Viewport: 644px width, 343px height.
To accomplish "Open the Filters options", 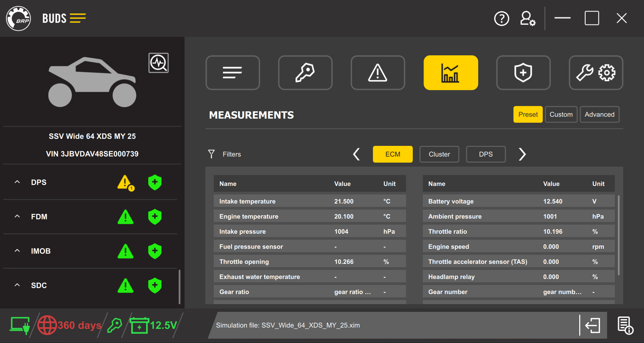I will coord(224,154).
